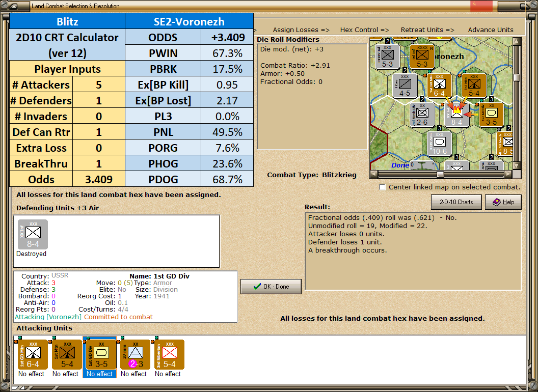Go to the Advance Units step
Viewport: 538px width, 392px height.
coord(491,30)
